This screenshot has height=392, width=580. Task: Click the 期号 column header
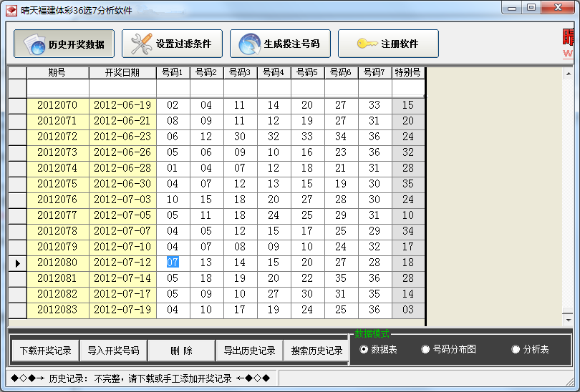click(58, 73)
